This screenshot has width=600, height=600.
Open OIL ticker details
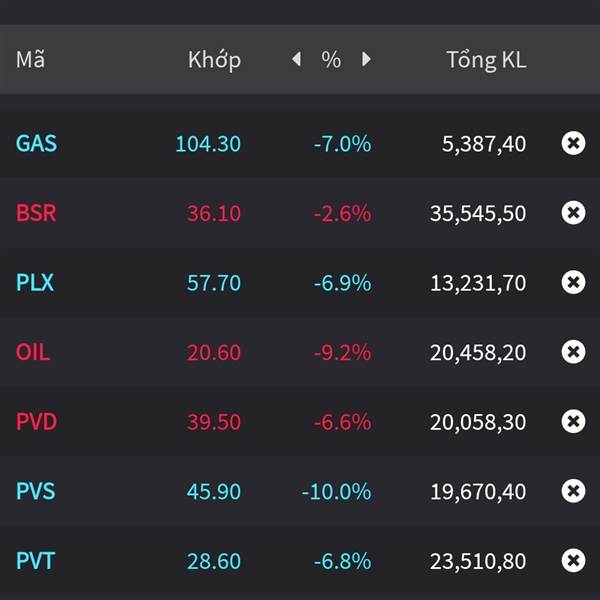point(33,352)
